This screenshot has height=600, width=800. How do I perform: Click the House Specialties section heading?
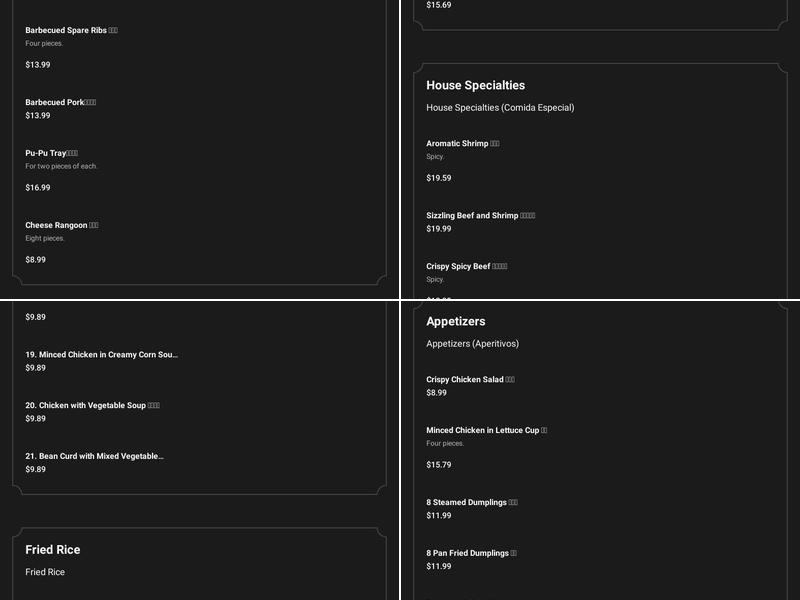(x=475, y=86)
